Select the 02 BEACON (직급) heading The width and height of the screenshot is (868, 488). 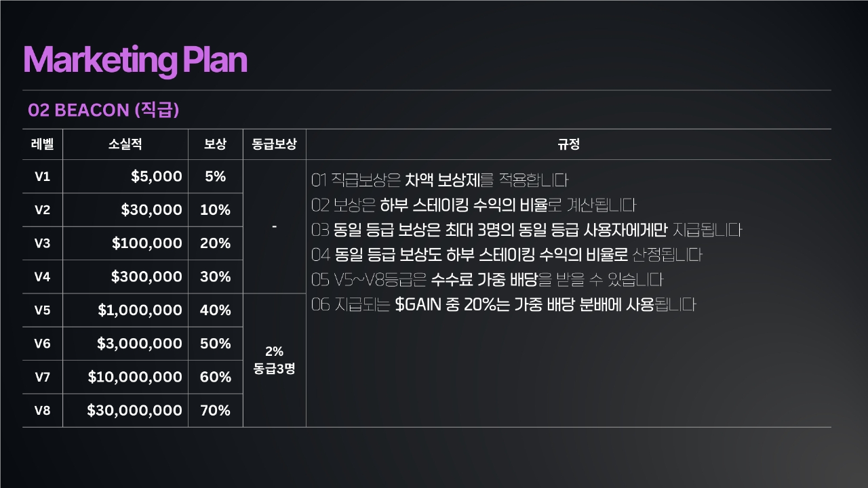point(104,110)
